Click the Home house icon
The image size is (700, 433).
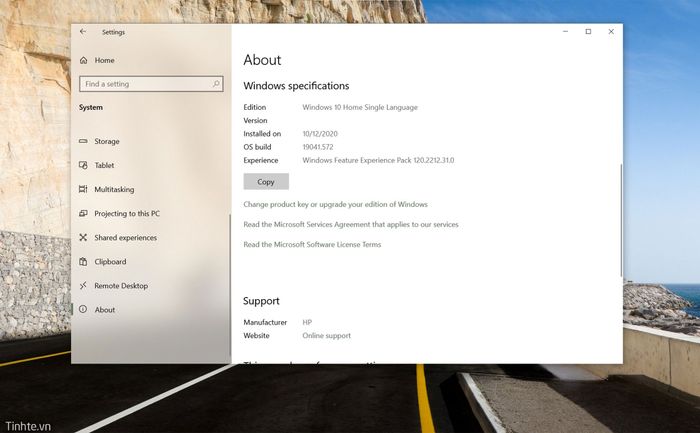point(83,60)
